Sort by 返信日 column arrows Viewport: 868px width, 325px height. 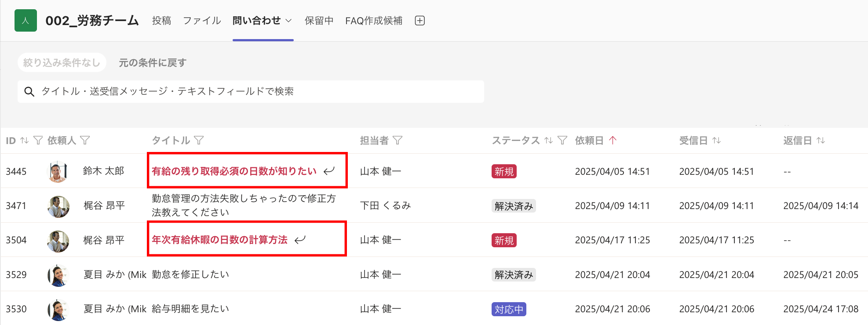(x=821, y=140)
